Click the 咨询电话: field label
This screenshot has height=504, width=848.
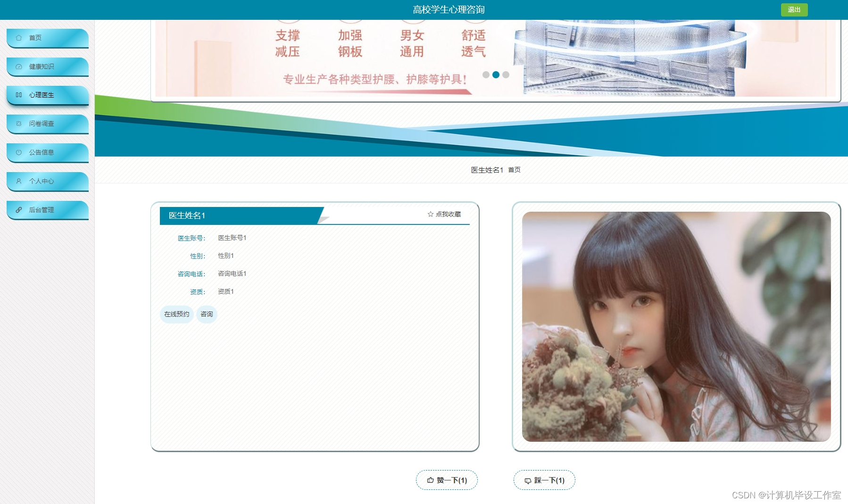click(191, 274)
